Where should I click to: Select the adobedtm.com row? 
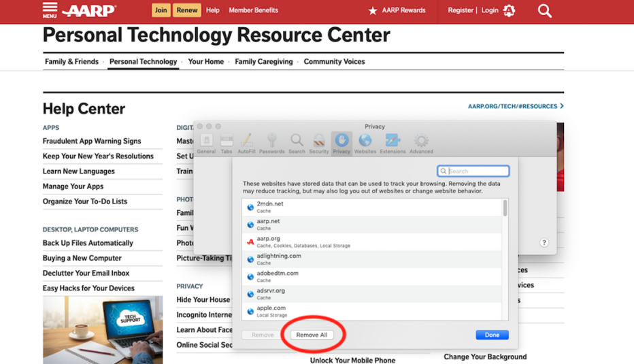[x=372, y=277]
